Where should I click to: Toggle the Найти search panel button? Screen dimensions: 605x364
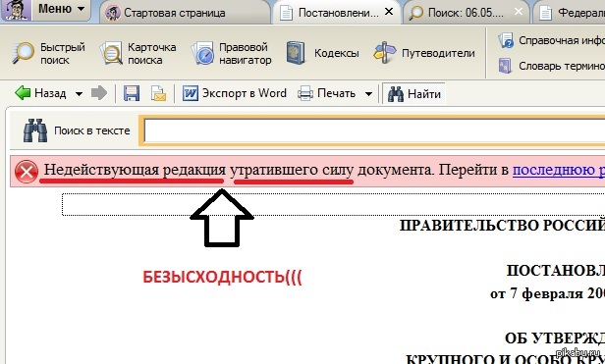coord(413,94)
